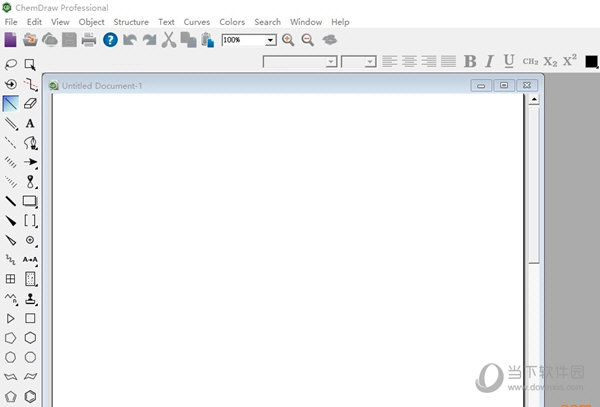Open the Curves menu

coord(197,22)
